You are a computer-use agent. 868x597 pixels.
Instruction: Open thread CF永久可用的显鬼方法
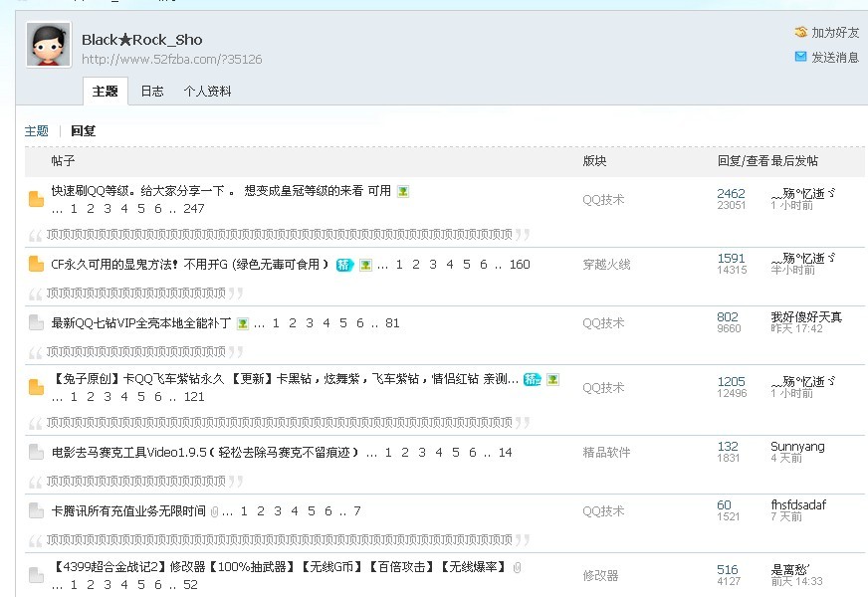pos(190,265)
